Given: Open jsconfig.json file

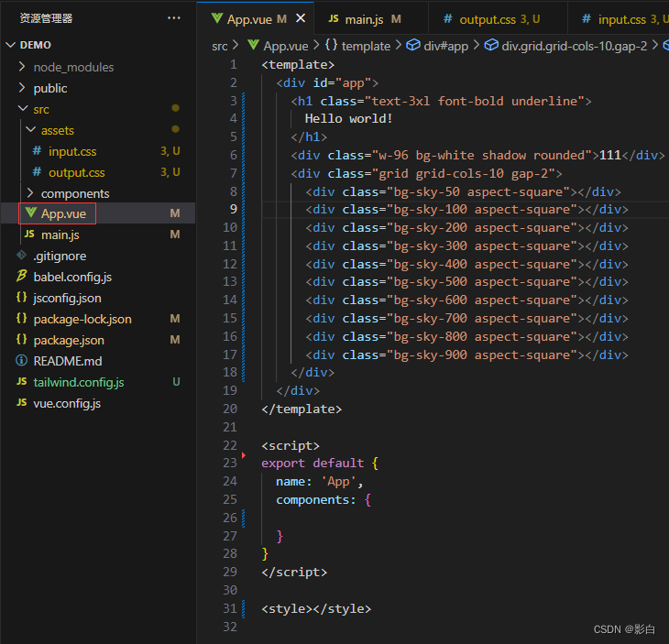Looking at the screenshot, I should click(68, 298).
